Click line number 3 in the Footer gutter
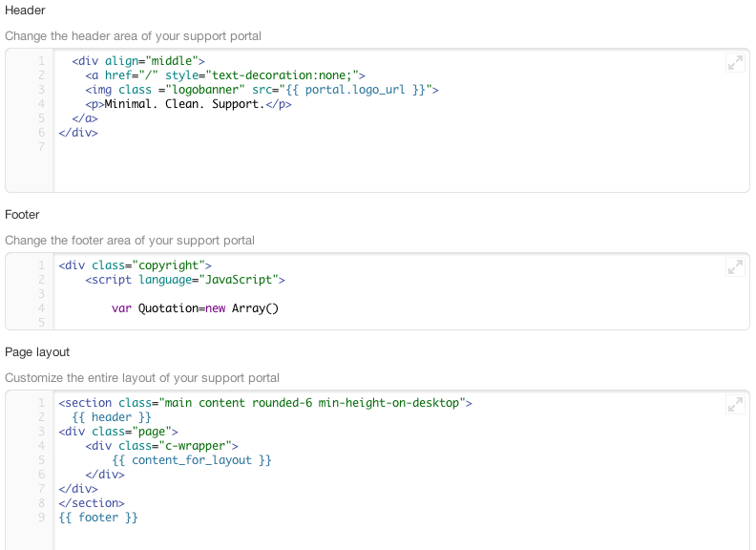 pos(41,294)
